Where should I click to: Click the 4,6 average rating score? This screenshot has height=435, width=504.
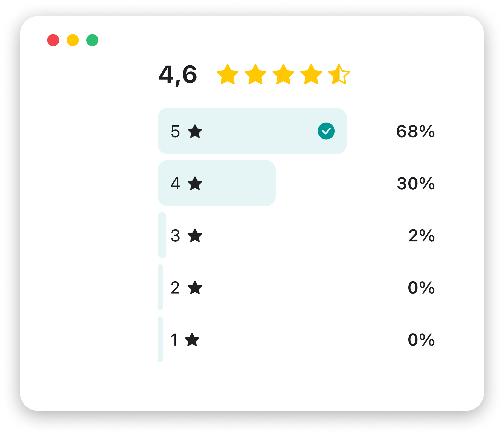coord(178,75)
